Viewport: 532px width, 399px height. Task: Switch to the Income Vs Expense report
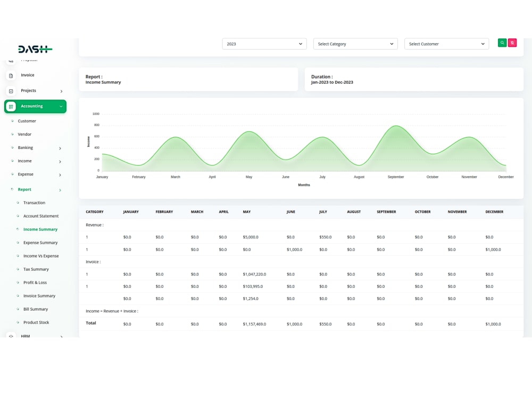41,256
